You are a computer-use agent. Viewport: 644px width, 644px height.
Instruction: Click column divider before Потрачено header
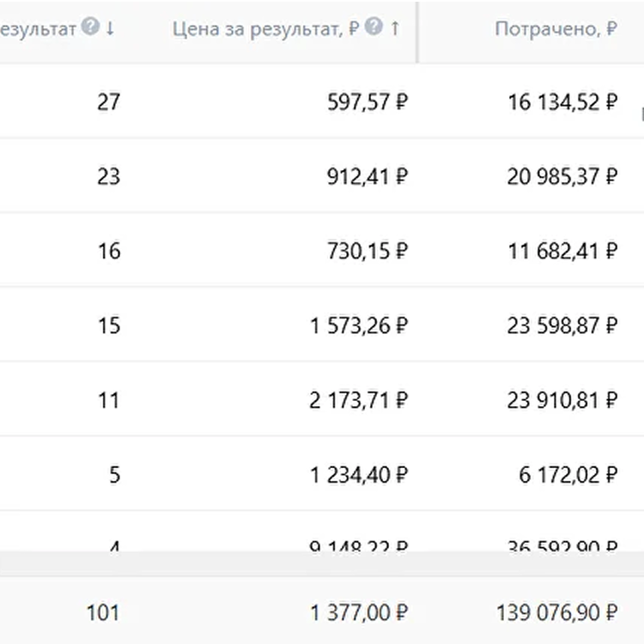click(418, 31)
